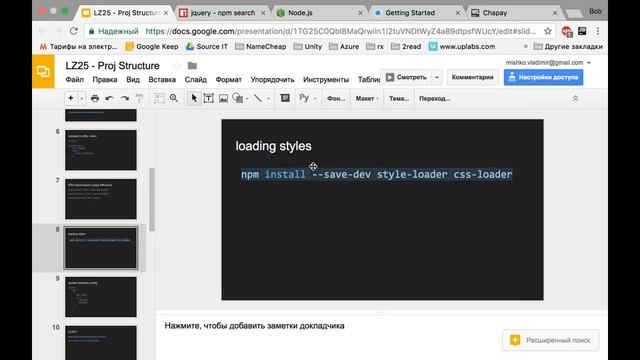Open the Другие закладки folder

click(568, 47)
